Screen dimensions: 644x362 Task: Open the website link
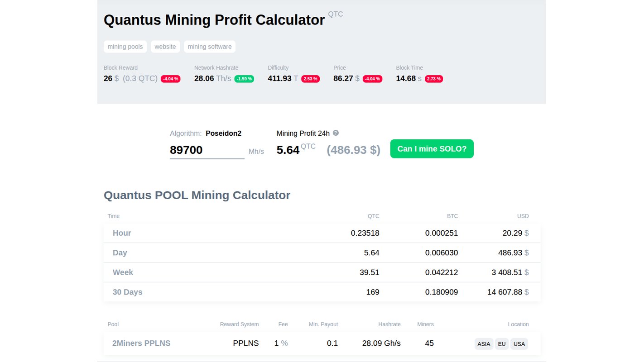[165, 47]
